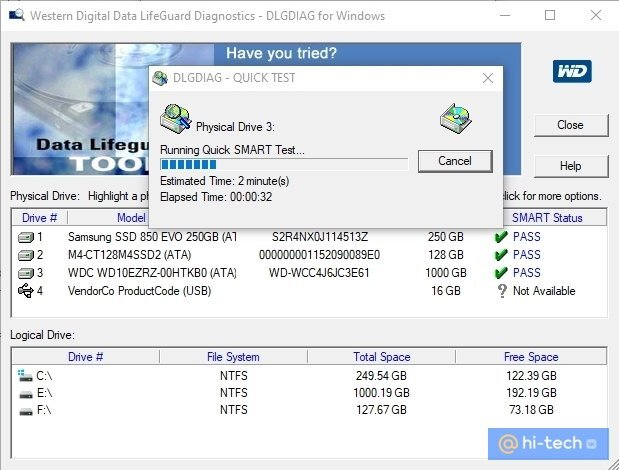The image size is (619, 470).
Task: Click the 1000 GB capacity cell
Action: (446, 273)
